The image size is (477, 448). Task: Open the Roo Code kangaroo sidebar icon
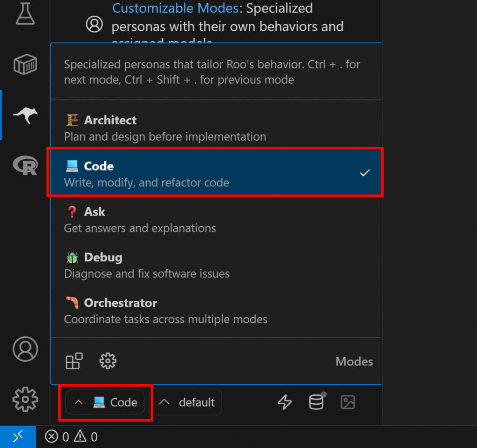pos(25,115)
